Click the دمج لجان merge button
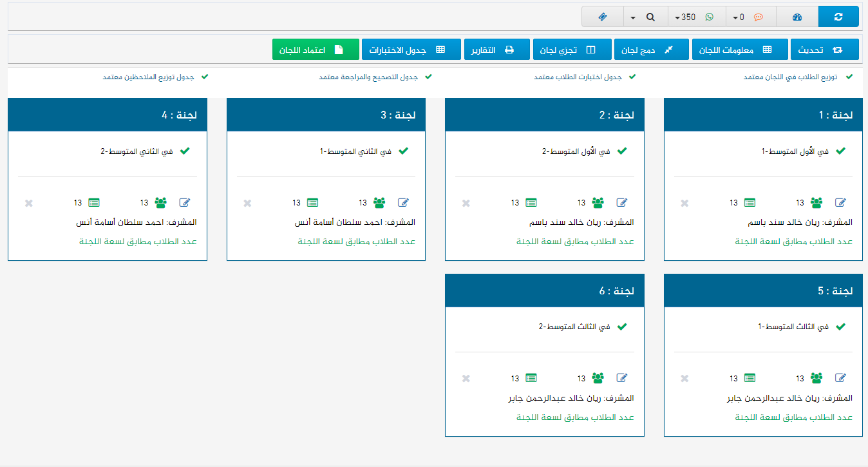 pos(650,50)
